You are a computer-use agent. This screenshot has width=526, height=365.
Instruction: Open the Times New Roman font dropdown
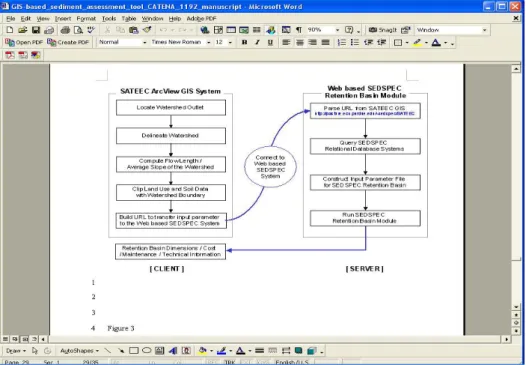pyautogui.click(x=208, y=43)
